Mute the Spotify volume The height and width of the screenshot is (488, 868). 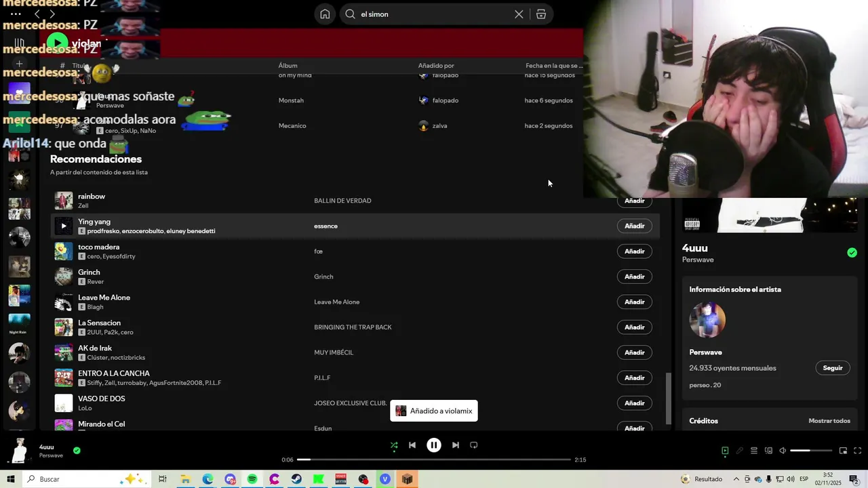click(783, 451)
